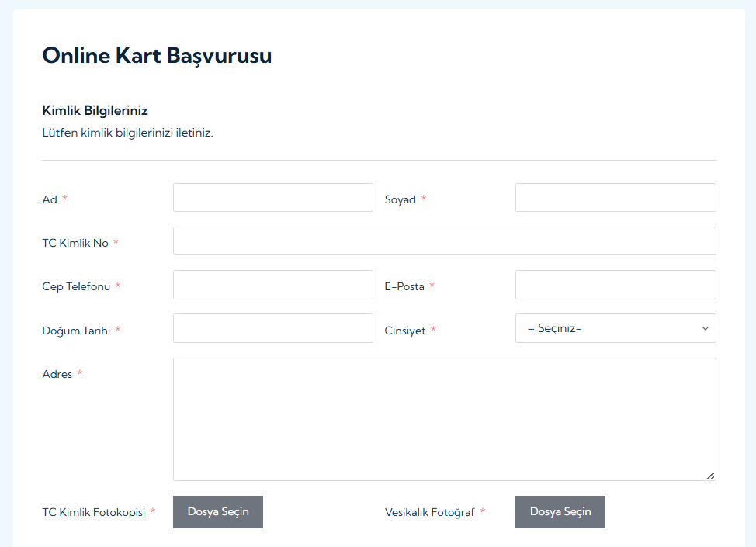Click the Ad text input field
Screen dimensions: 756x547
coord(272,198)
